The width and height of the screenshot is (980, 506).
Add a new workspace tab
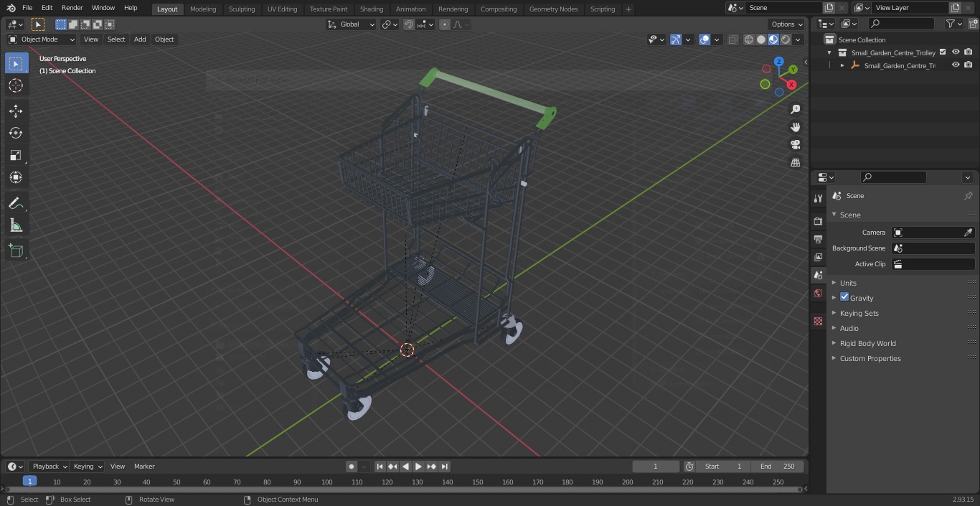(x=628, y=9)
